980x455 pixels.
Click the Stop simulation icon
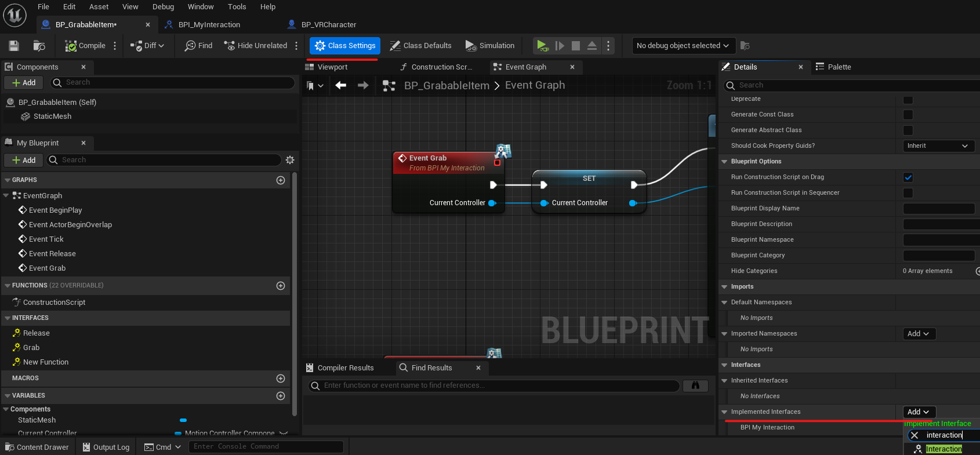[x=576, y=46]
